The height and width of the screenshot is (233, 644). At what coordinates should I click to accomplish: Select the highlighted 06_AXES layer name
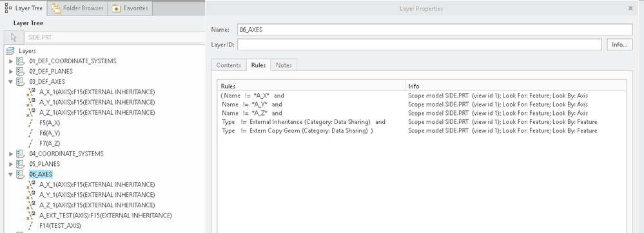point(41,174)
